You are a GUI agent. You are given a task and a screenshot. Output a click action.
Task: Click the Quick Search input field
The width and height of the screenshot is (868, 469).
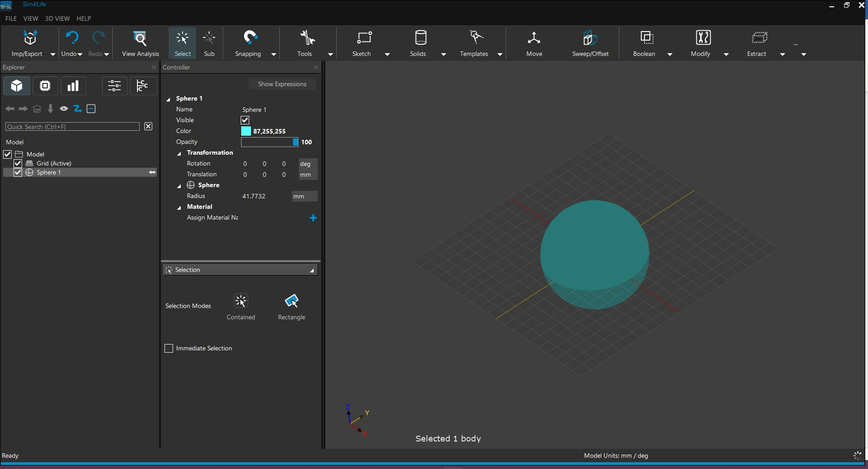(x=72, y=127)
